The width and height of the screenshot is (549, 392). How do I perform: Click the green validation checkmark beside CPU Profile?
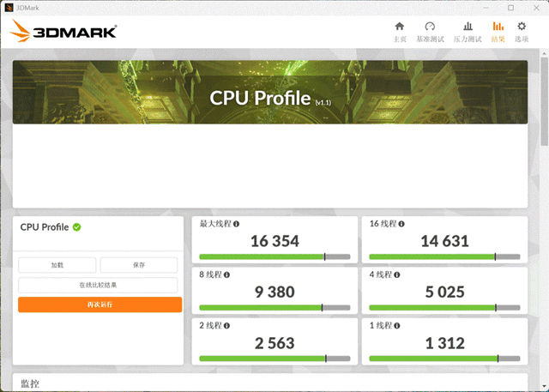pyautogui.click(x=76, y=227)
